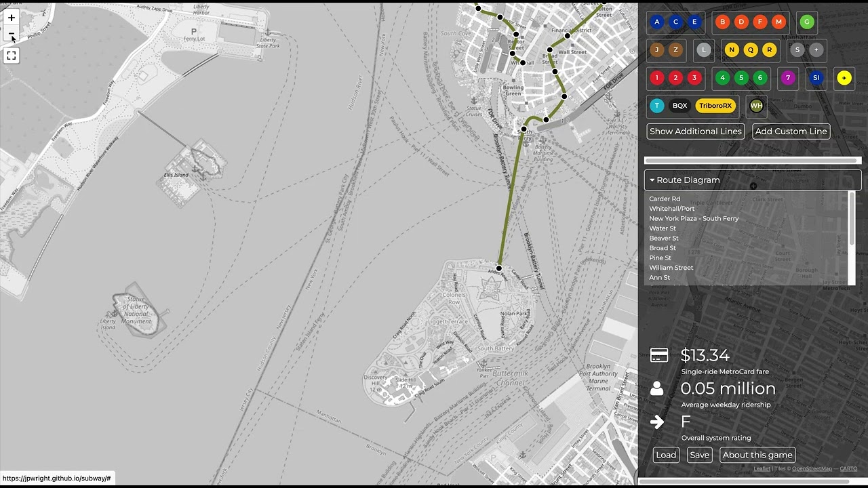Select the brown Z line
Viewport: 868px width, 488px height.
click(x=675, y=49)
